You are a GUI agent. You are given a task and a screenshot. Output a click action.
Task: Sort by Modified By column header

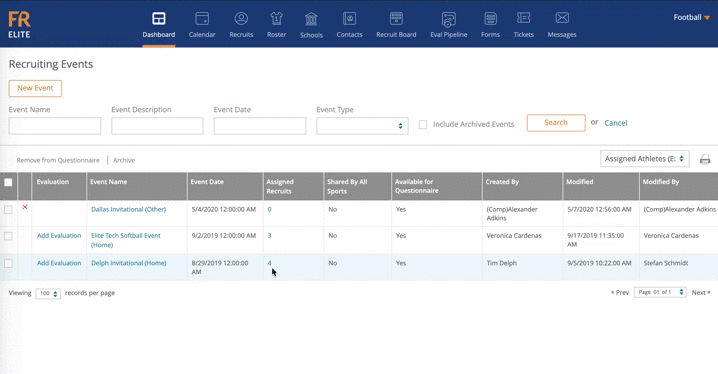point(660,182)
